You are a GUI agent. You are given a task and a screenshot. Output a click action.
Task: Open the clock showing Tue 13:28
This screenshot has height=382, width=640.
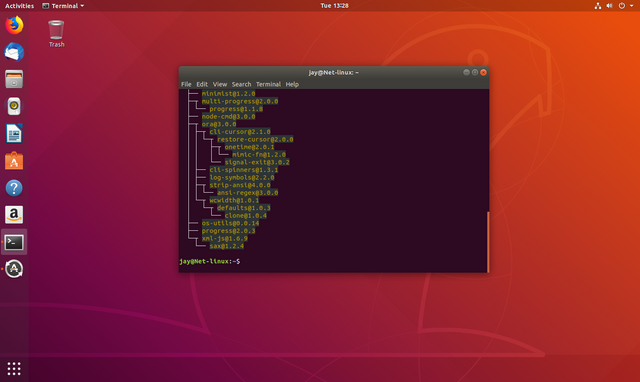[334, 6]
